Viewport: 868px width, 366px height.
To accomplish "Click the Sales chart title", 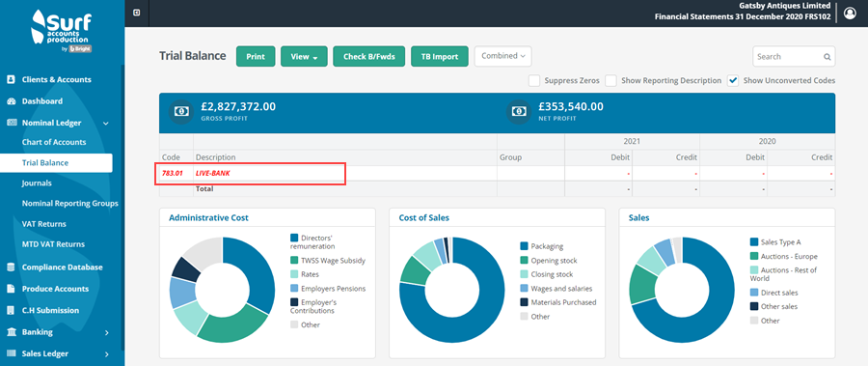I will (x=638, y=218).
